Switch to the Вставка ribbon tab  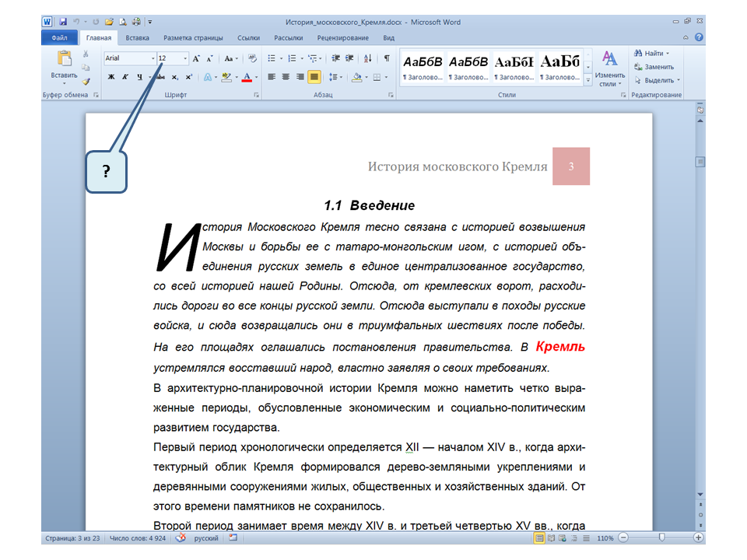[138, 37]
